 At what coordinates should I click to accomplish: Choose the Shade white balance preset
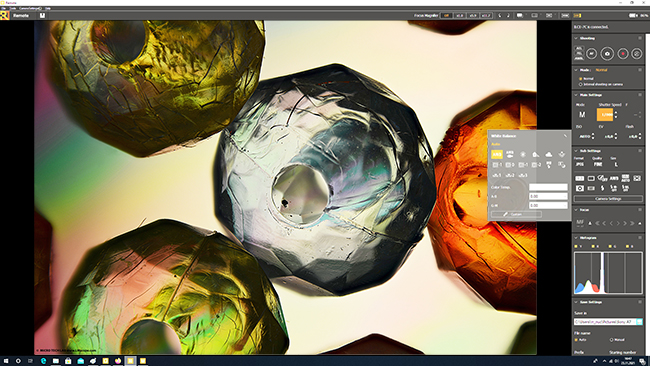(536, 154)
